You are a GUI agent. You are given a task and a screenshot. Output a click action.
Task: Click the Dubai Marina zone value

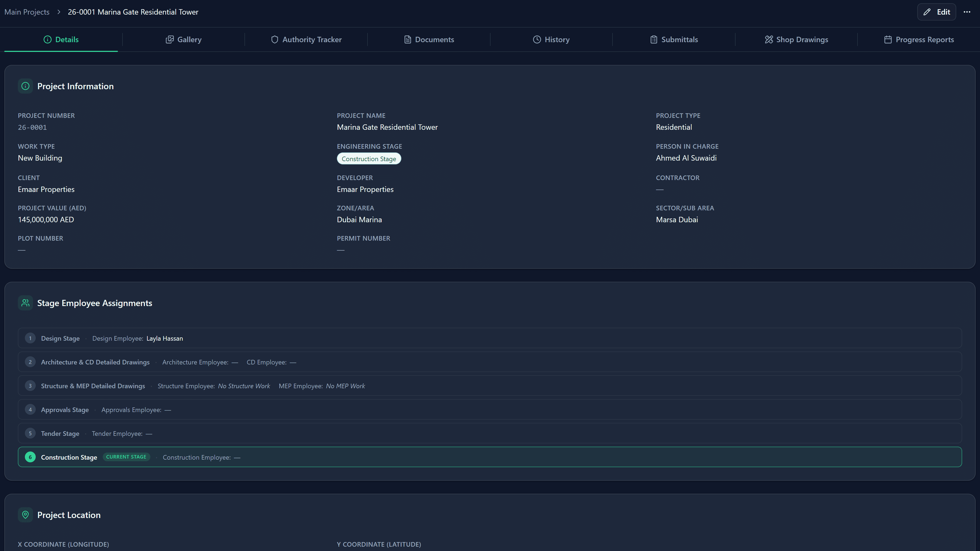pyautogui.click(x=359, y=220)
